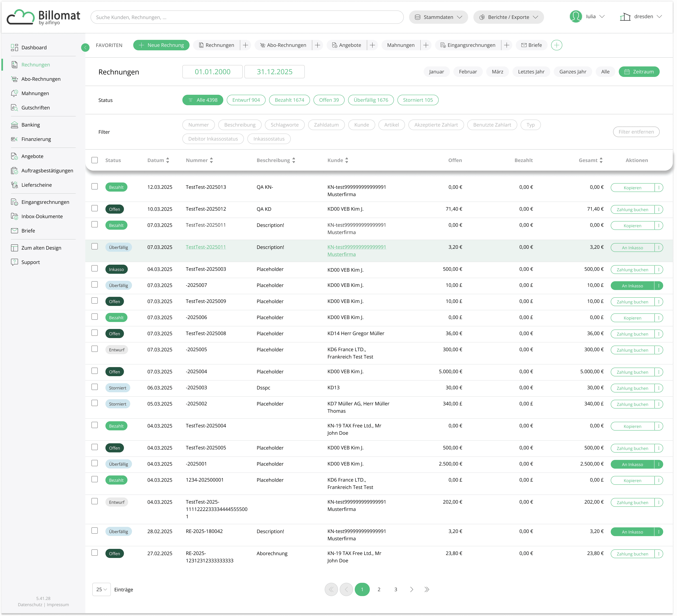This screenshot has height=616, width=677.
Task: Click Inbox-Dokumente sidebar icon
Action: [x=15, y=217]
